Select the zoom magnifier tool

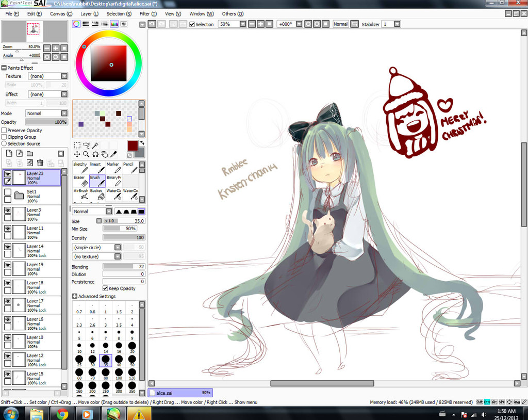86,154
